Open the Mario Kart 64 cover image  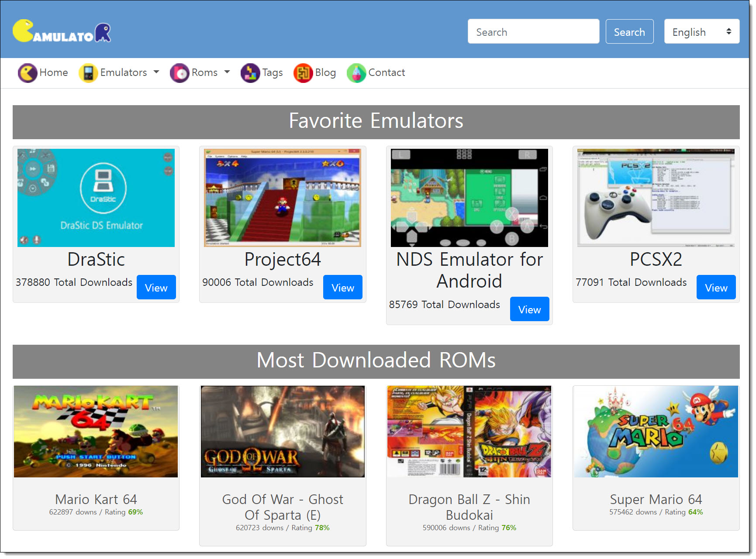[96, 432]
